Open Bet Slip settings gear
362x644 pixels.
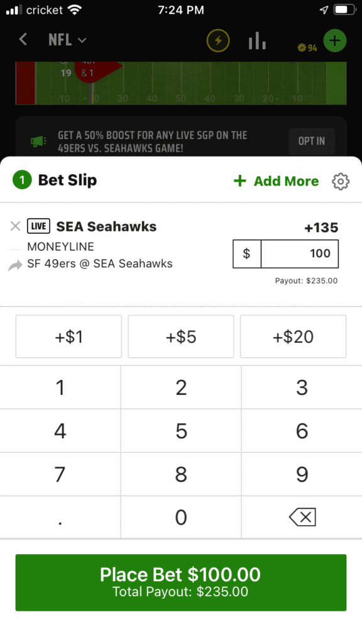point(341,181)
